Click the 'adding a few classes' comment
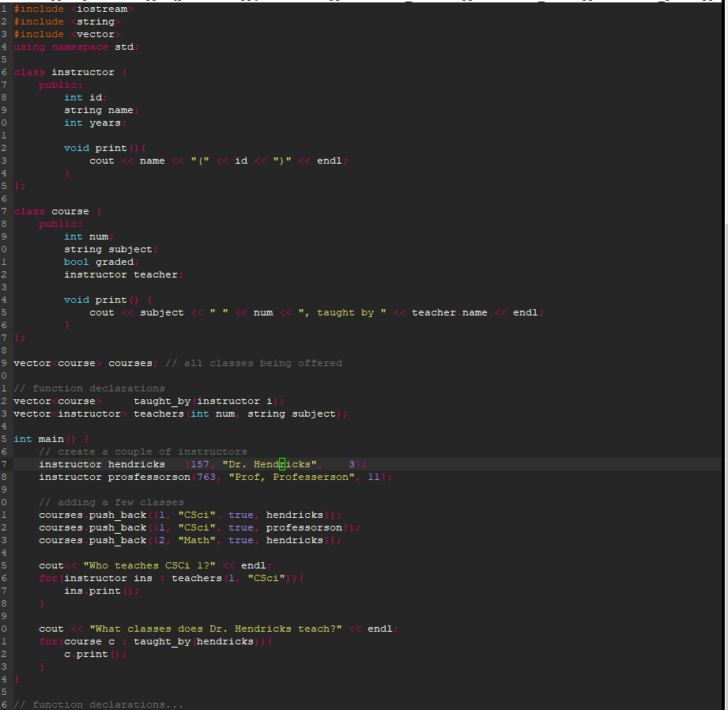 111,502
